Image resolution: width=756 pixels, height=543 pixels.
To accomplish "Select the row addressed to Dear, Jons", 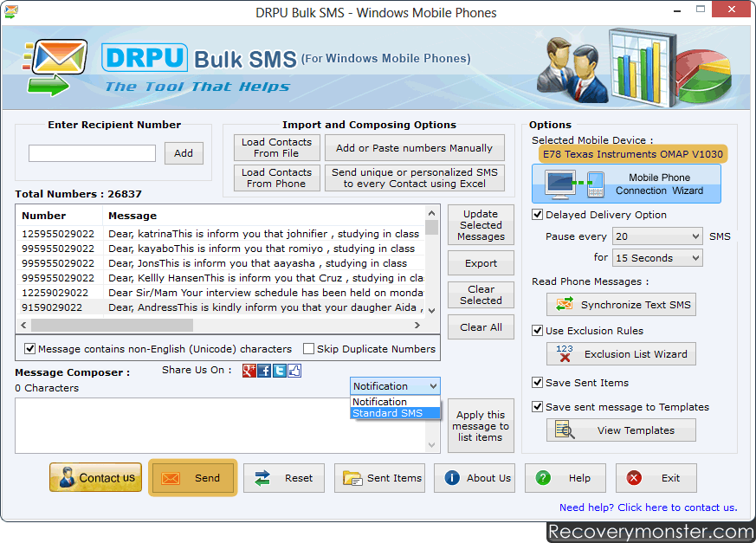I will pyautogui.click(x=221, y=263).
